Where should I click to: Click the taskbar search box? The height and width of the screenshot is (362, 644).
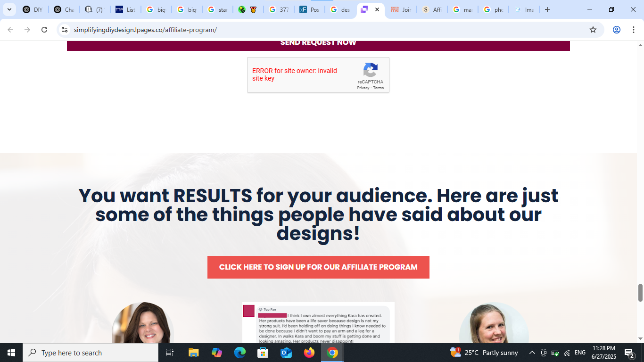[x=91, y=353]
